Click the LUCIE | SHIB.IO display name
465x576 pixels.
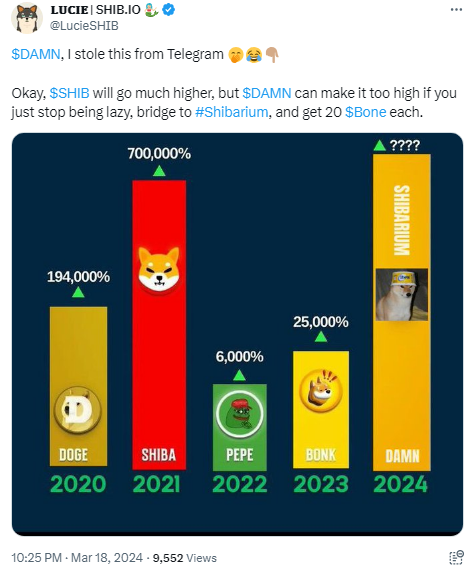click(95, 10)
